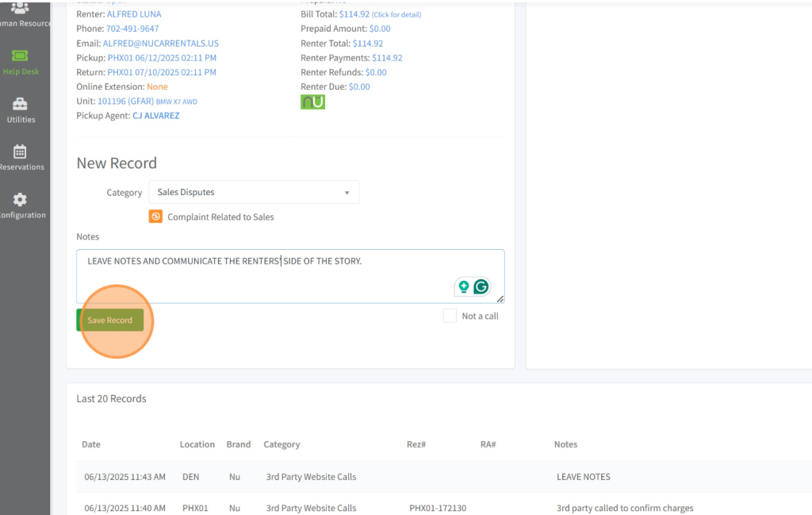Click the Bill Total amount for detail

point(354,14)
